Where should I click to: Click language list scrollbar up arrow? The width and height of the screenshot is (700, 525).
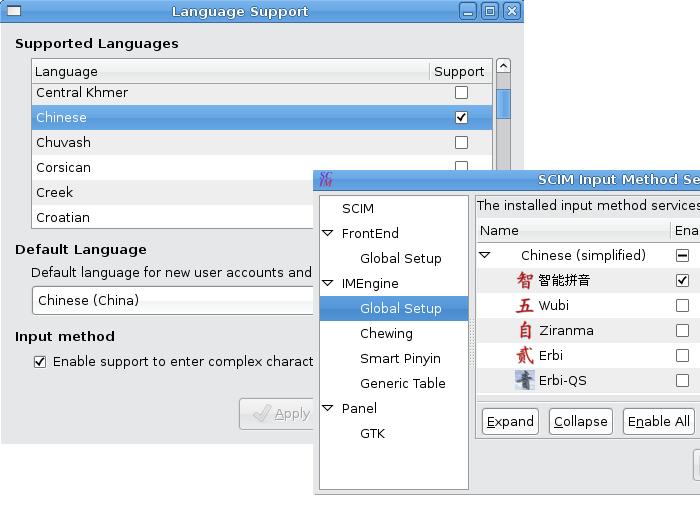click(x=503, y=66)
